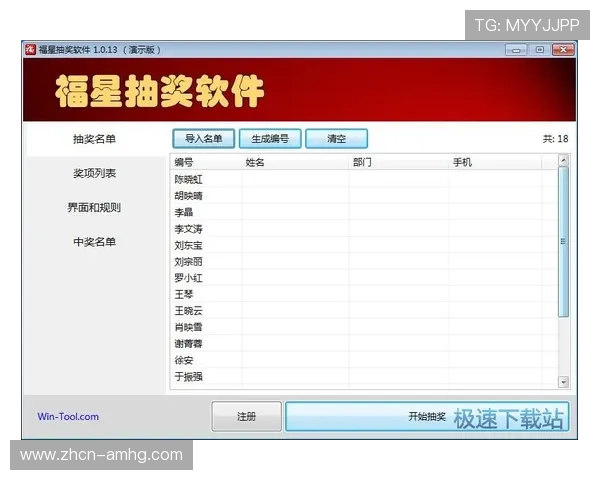This screenshot has height=480, width=600.
Task: Select the row 刘东宝
Action: pyautogui.click(x=364, y=245)
